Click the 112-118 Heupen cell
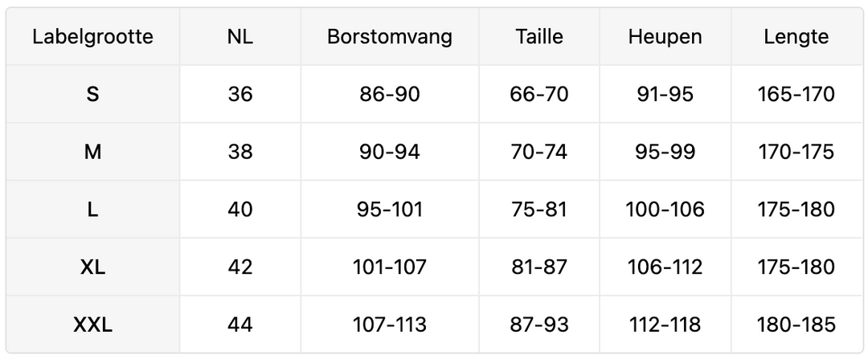 (665, 324)
